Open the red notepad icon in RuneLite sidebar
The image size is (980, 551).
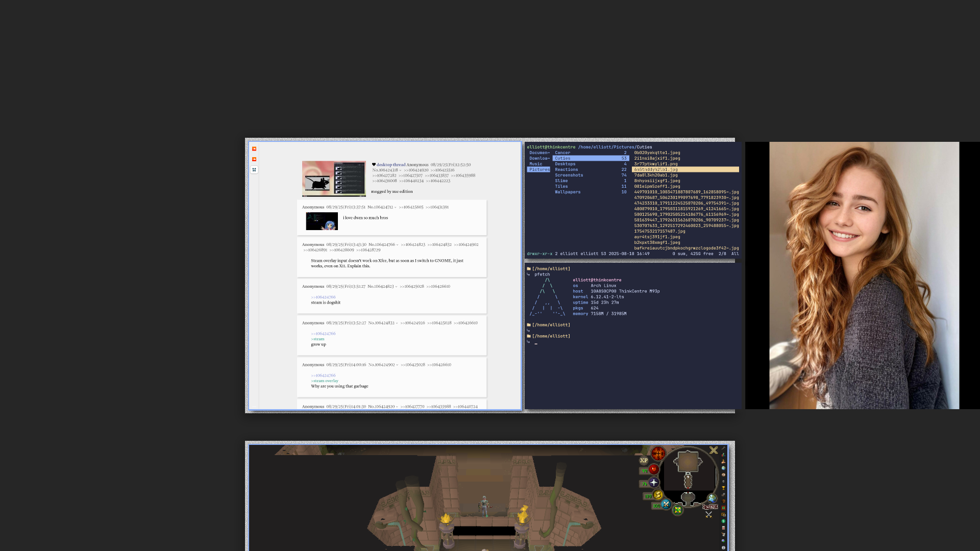(x=723, y=528)
